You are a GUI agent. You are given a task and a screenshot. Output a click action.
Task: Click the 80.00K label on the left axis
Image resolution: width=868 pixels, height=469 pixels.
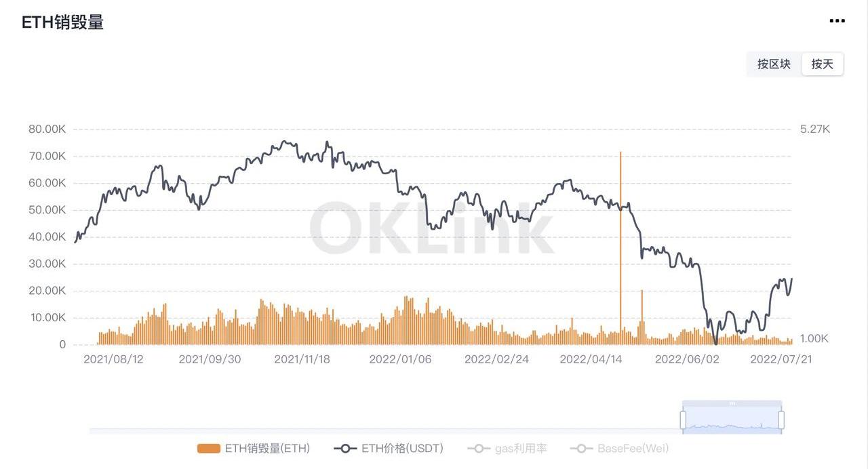tap(47, 129)
